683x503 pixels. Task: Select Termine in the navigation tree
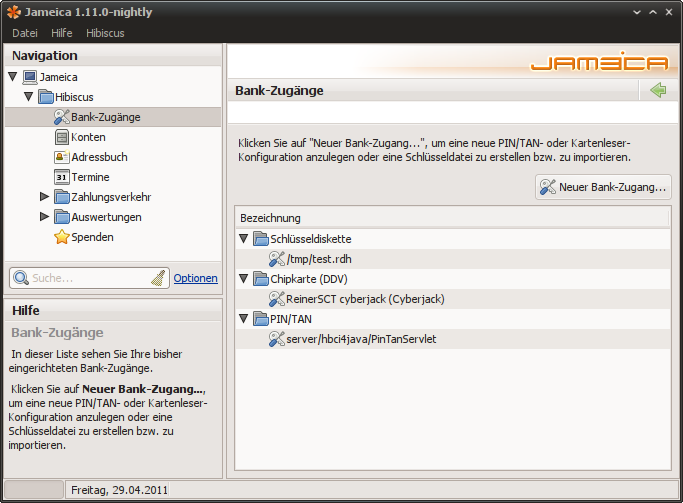pyautogui.click(x=90, y=177)
